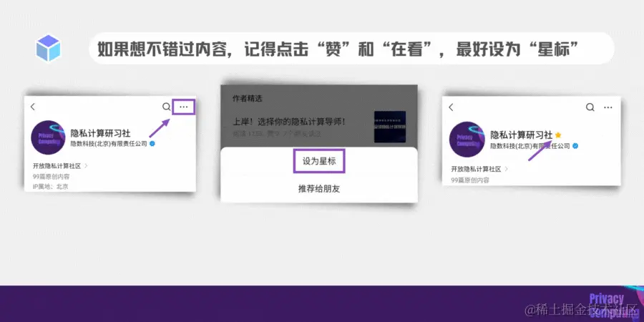Open 开放隐私计算社区 in the right card
Viewport: 644px width, 322px height.
pyautogui.click(x=476, y=169)
